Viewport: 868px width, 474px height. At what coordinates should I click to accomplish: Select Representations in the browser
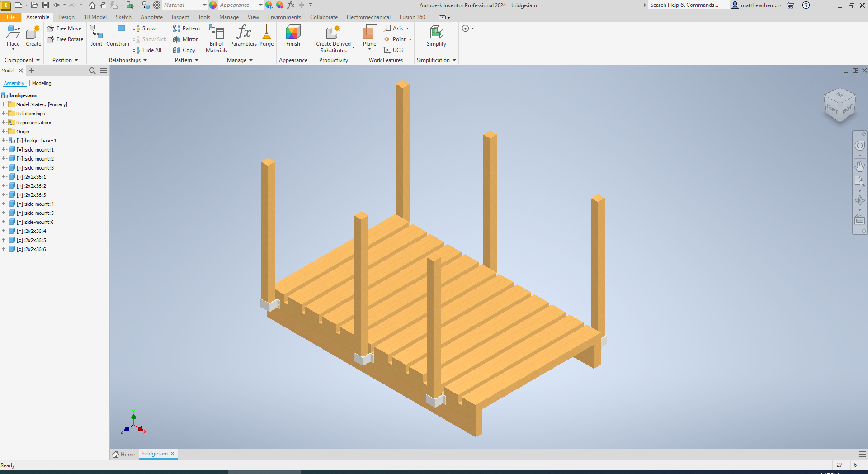(x=34, y=123)
